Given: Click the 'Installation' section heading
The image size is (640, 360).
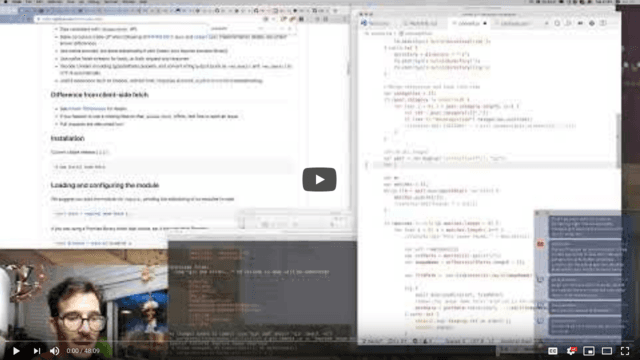Looking at the screenshot, I should 68,138.
